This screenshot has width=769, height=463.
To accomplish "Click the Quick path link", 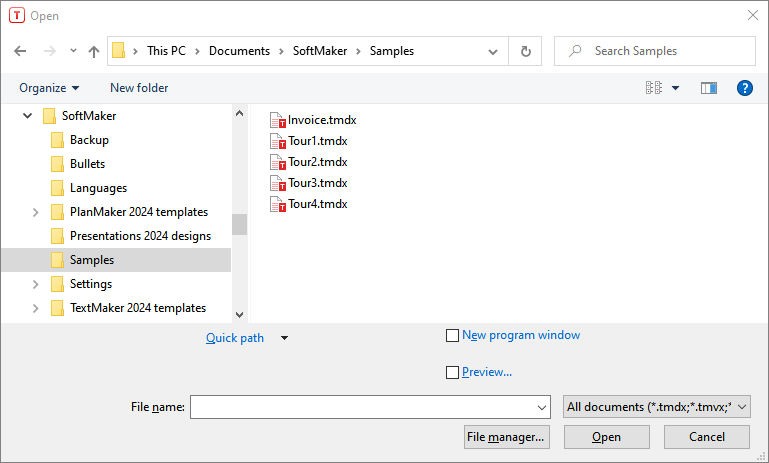I will pyautogui.click(x=234, y=338).
